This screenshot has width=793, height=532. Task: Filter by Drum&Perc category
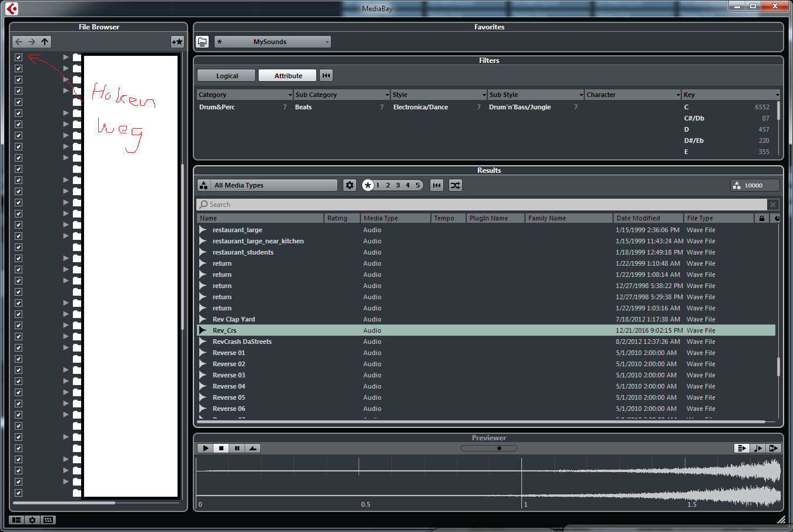pyautogui.click(x=217, y=107)
